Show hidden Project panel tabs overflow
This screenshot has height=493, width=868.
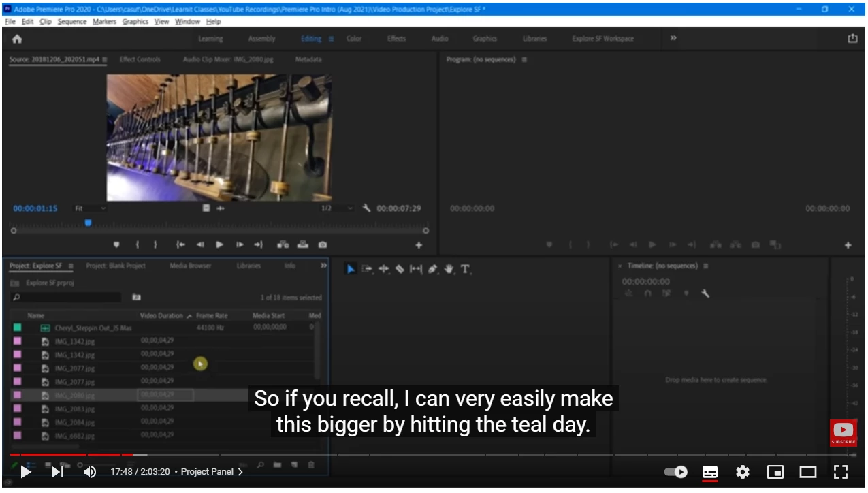tap(323, 266)
